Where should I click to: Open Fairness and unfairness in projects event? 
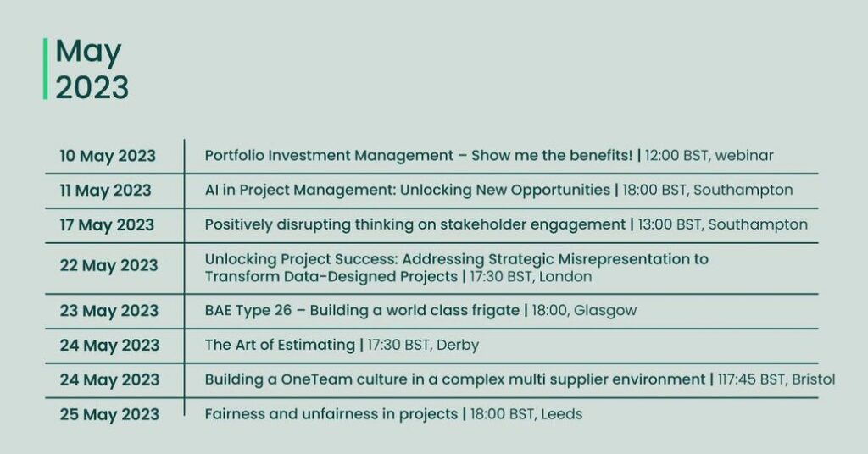[331, 414]
